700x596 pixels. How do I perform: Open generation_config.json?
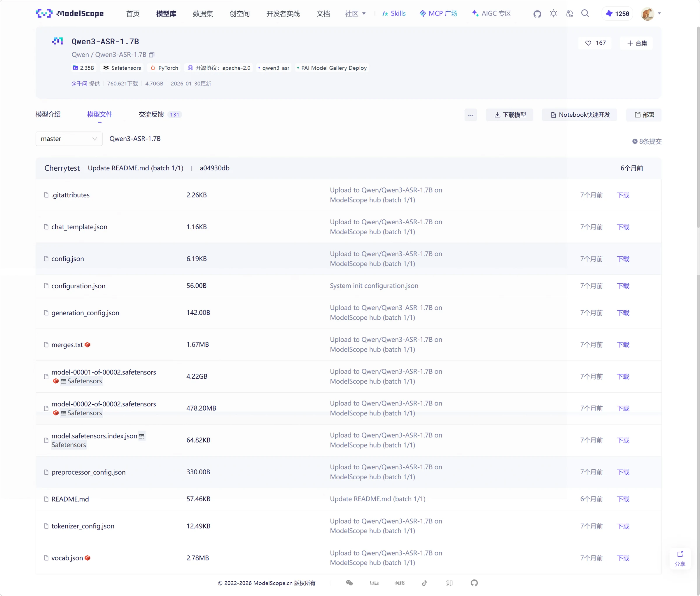coord(85,313)
